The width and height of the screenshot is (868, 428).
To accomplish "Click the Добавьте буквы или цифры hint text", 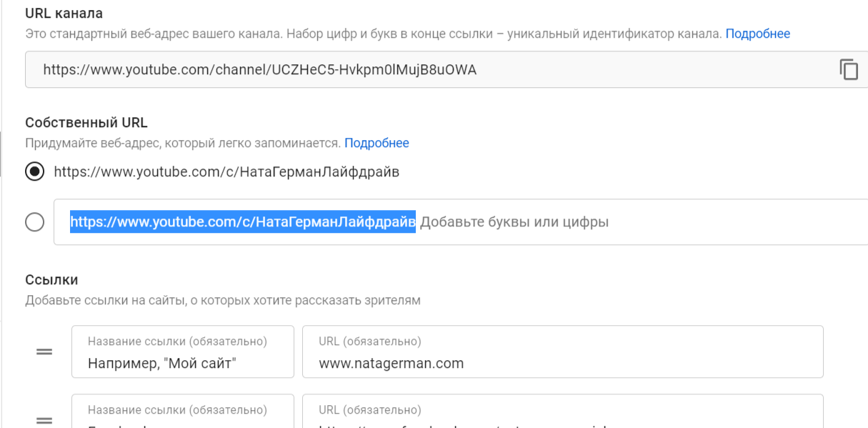I will tap(514, 222).
